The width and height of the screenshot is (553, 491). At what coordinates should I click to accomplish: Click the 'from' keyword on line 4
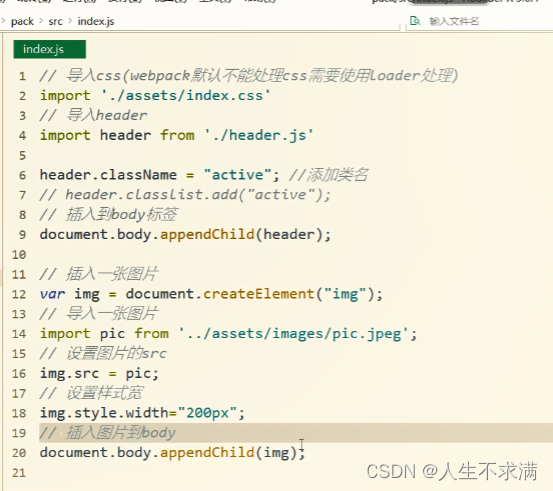[x=177, y=135]
